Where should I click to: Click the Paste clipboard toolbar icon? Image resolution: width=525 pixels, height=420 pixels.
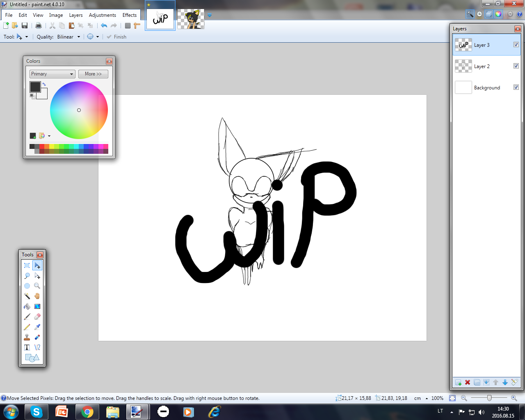click(71, 25)
